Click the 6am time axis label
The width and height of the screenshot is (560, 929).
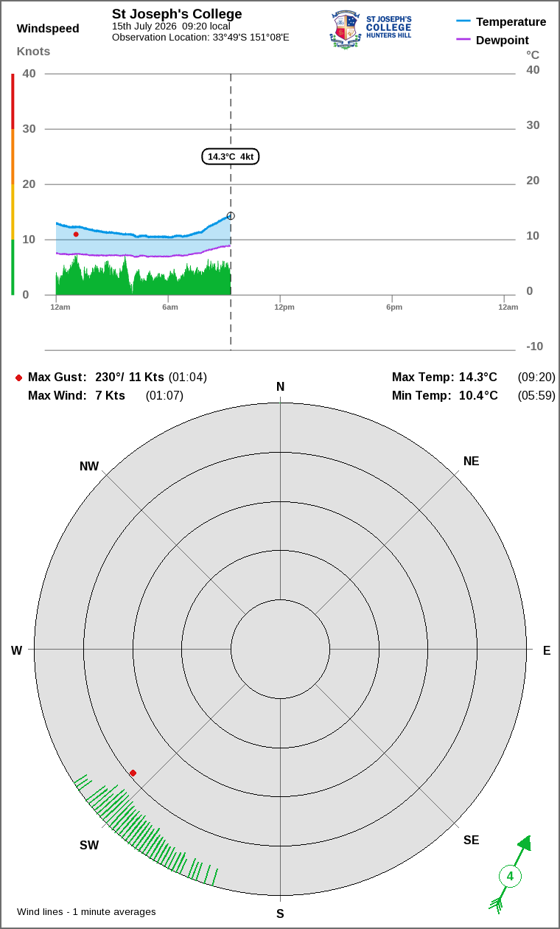click(x=170, y=307)
